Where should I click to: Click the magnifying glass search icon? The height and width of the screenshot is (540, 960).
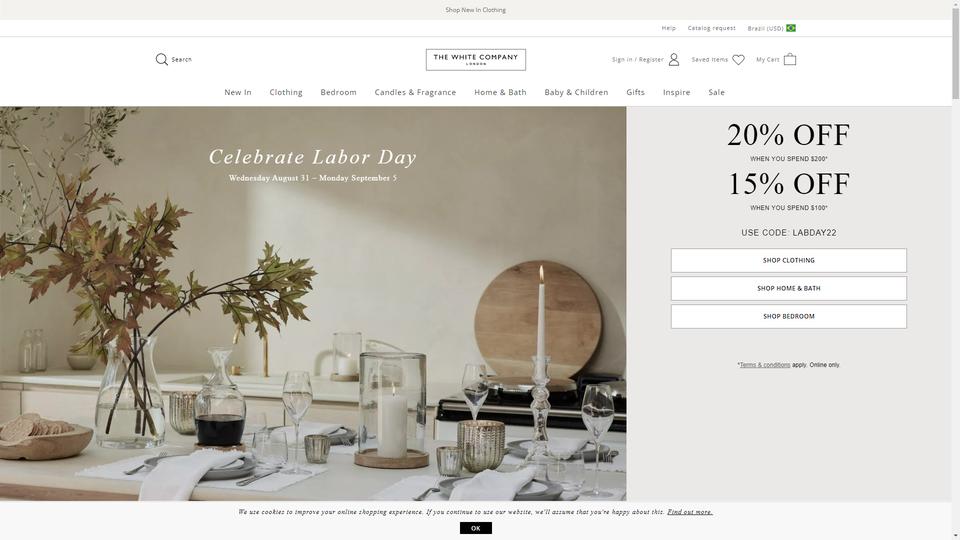(x=162, y=59)
